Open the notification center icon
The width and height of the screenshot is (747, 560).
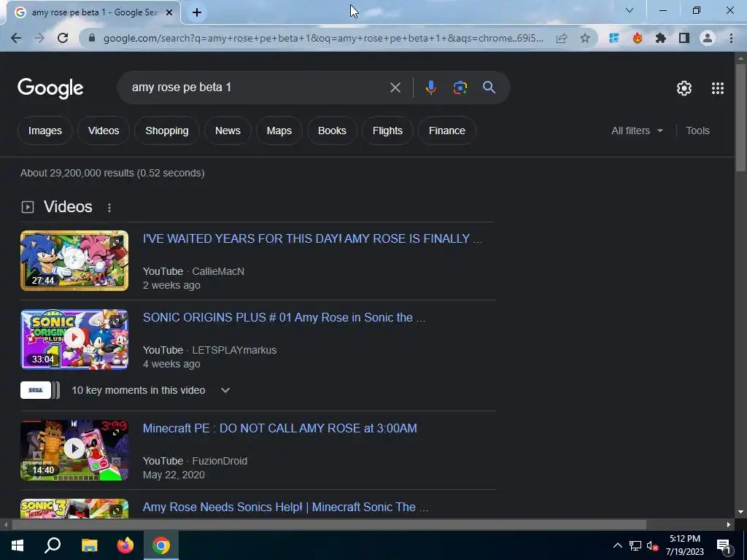(x=724, y=545)
